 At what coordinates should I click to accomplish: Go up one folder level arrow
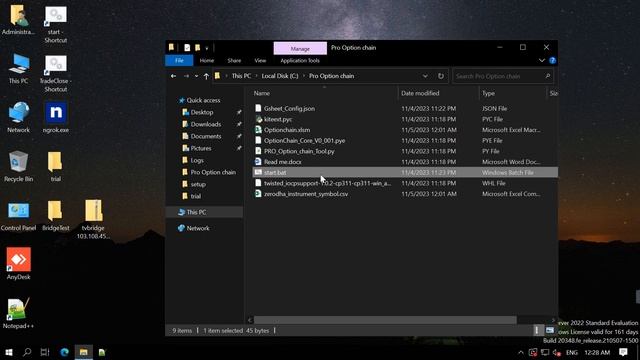[x=206, y=76]
